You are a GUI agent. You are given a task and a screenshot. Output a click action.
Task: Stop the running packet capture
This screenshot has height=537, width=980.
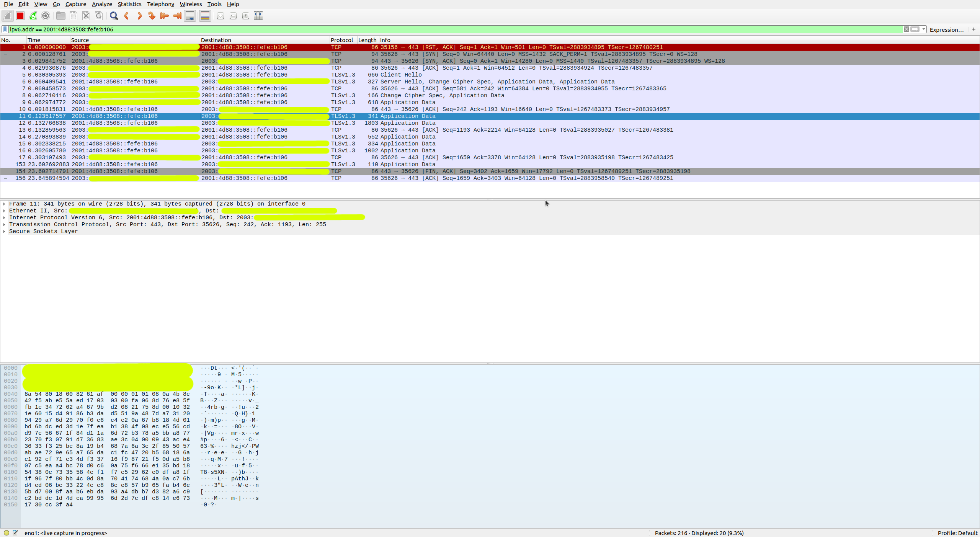click(20, 16)
